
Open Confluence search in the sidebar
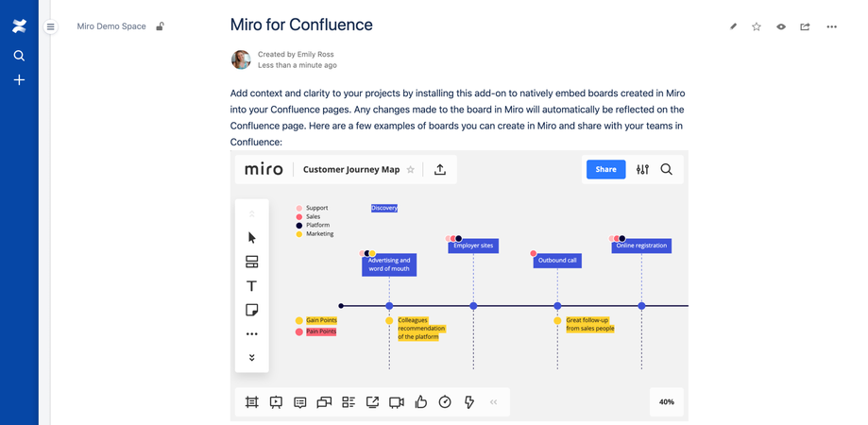[x=19, y=56]
